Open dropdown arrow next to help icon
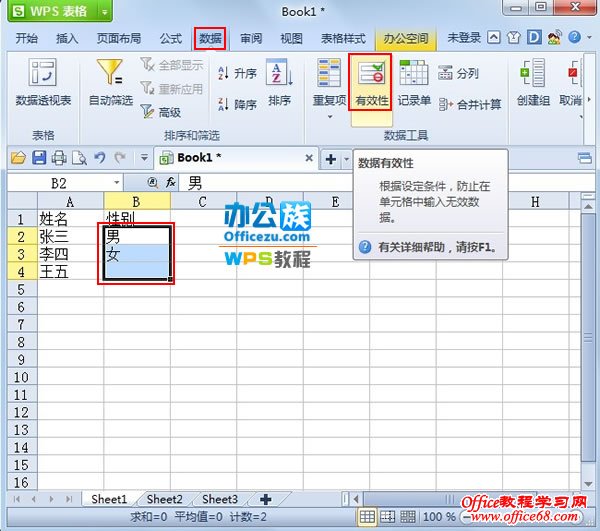Viewport: 600px width, 531px height. pos(589,37)
